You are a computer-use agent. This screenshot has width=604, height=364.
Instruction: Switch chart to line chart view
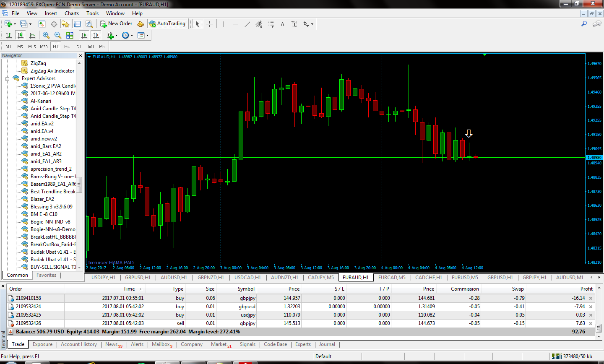[32, 35]
